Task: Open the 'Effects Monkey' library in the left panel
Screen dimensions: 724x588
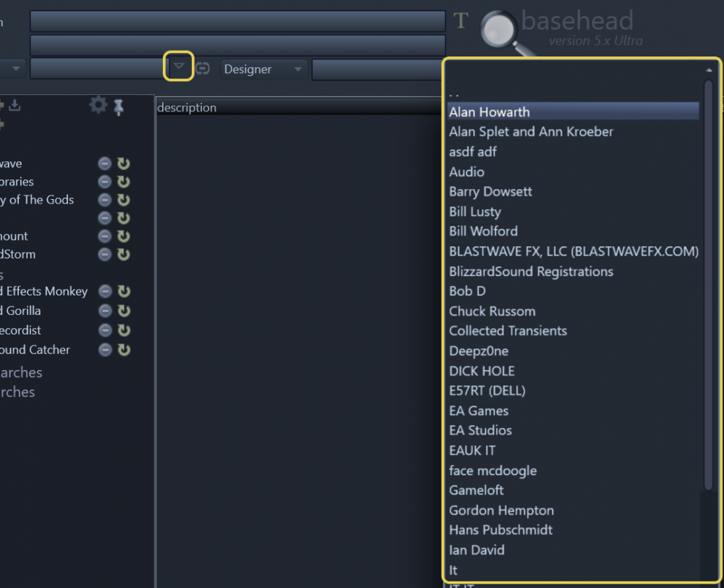Action: tap(44, 291)
